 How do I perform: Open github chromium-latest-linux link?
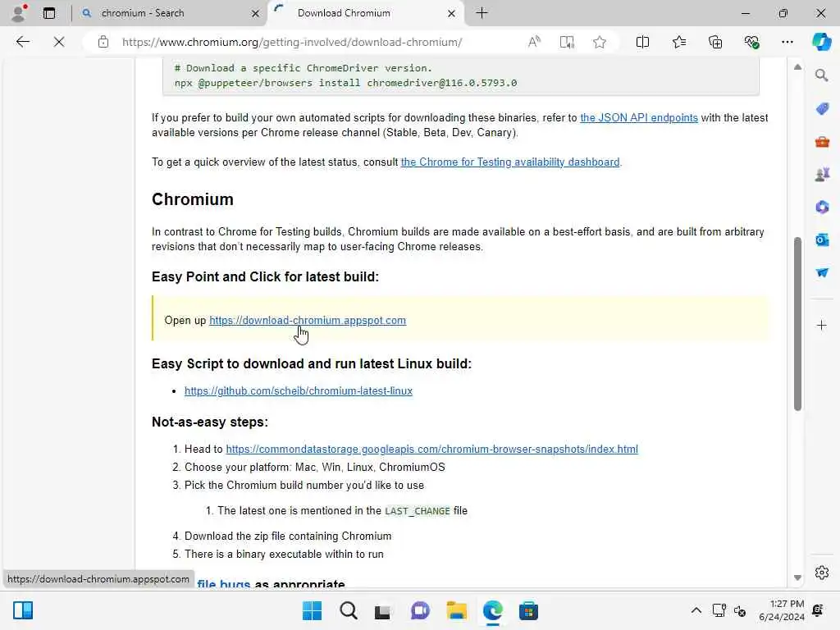pyautogui.click(x=299, y=391)
